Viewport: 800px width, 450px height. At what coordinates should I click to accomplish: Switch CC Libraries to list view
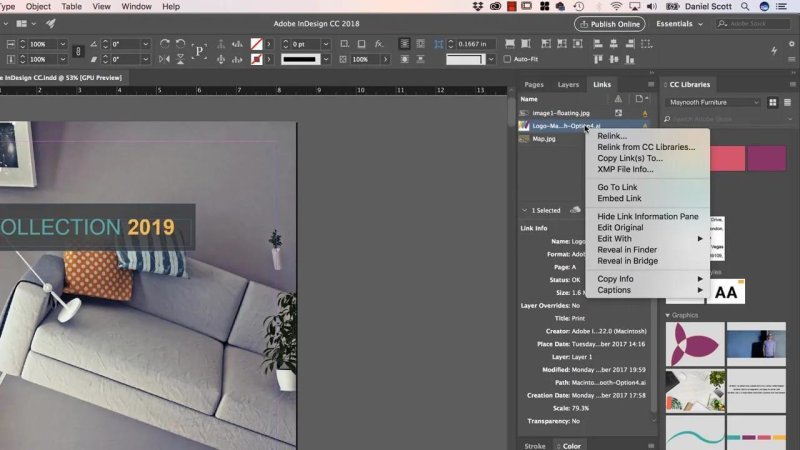pos(787,103)
